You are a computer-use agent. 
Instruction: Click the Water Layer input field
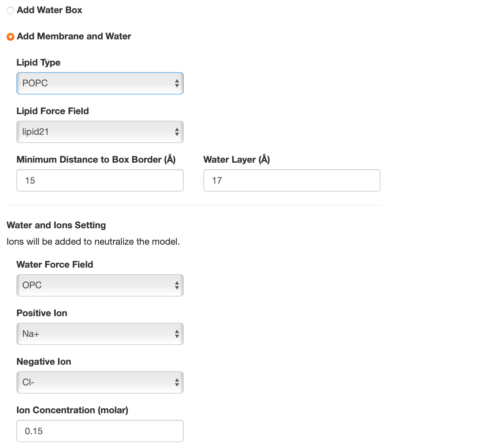[292, 180]
